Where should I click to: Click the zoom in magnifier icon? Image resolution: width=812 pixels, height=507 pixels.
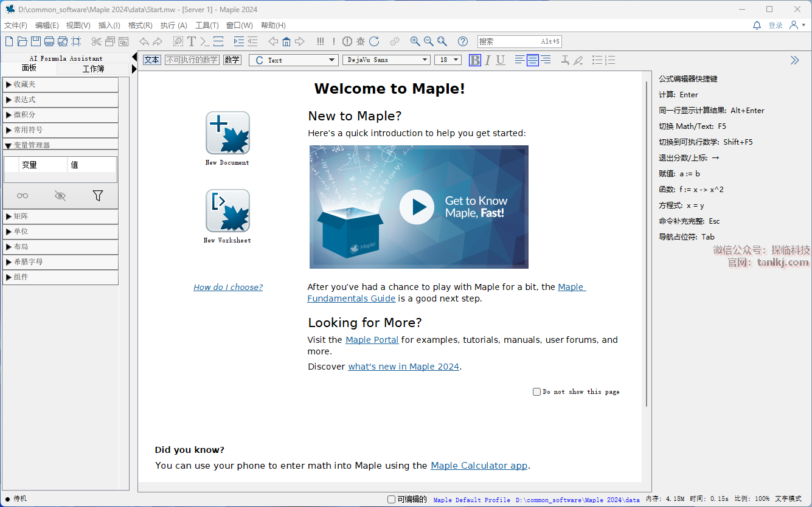(415, 41)
